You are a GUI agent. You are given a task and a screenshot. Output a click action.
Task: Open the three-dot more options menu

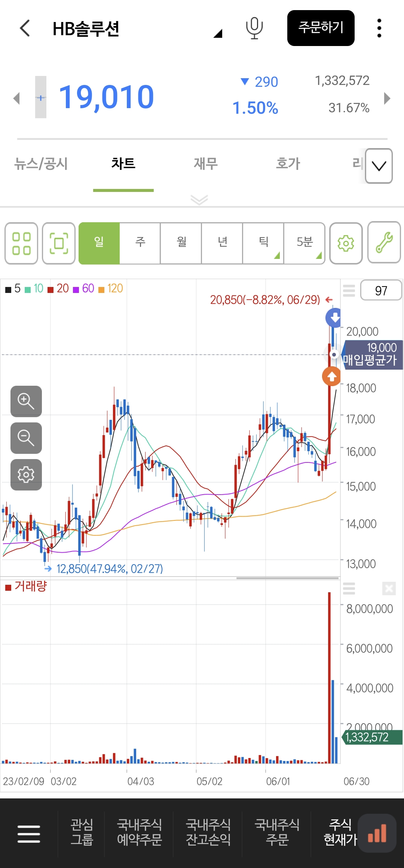click(379, 28)
